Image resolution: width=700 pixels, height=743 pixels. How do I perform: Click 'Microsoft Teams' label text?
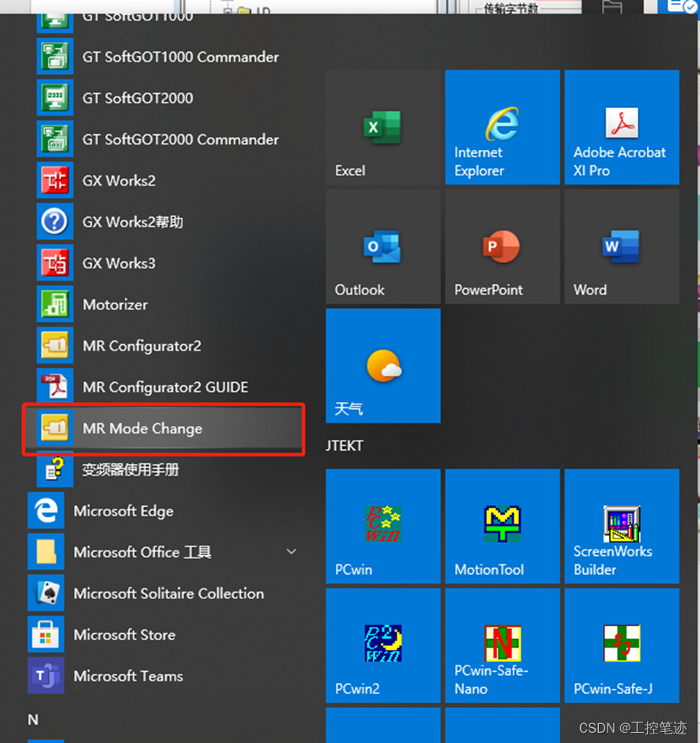click(128, 676)
